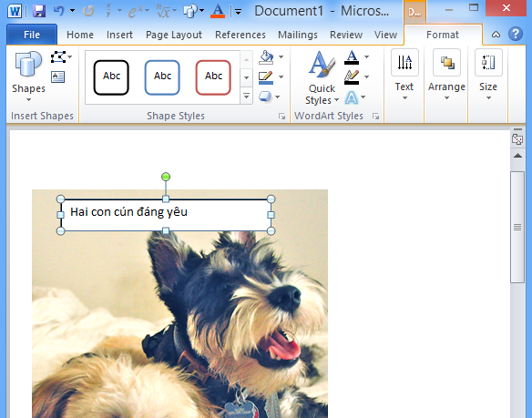Click the Text Fill letter A icon
532x418 pixels.
click(x=352, y=57)
